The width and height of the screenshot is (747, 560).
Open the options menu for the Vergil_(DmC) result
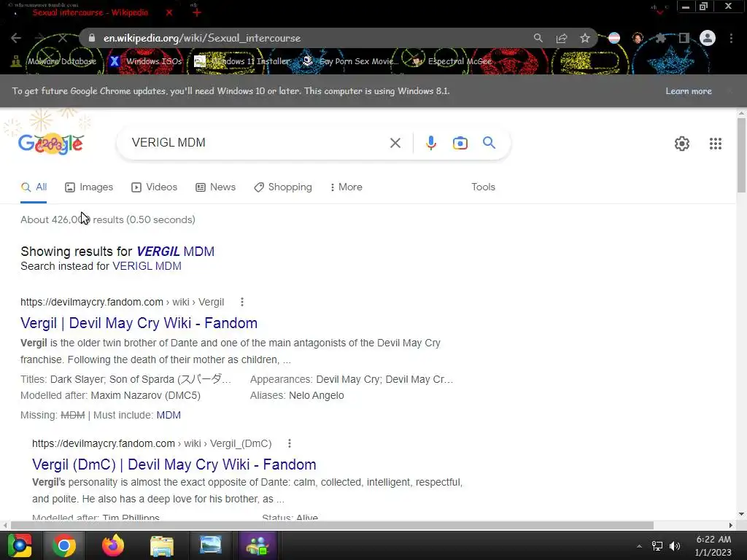click(x=289, y=443)
